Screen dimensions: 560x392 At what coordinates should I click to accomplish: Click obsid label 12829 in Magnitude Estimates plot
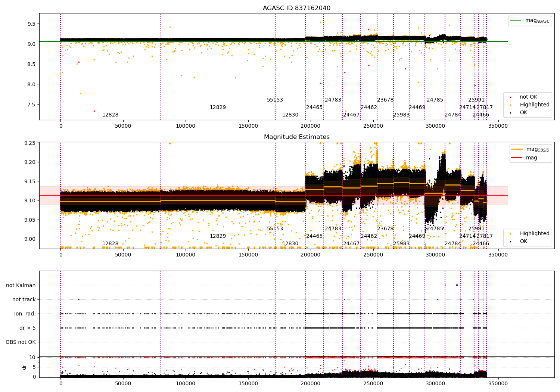tap(218, 236)
